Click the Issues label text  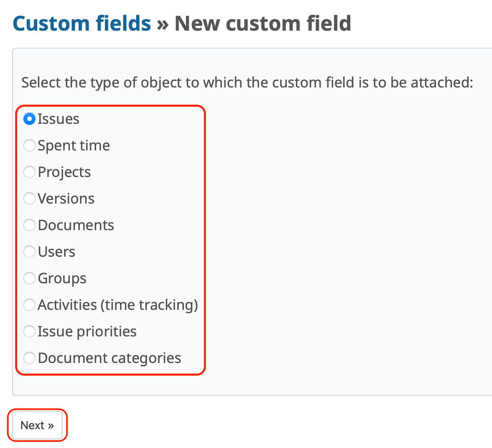(58, 119)
